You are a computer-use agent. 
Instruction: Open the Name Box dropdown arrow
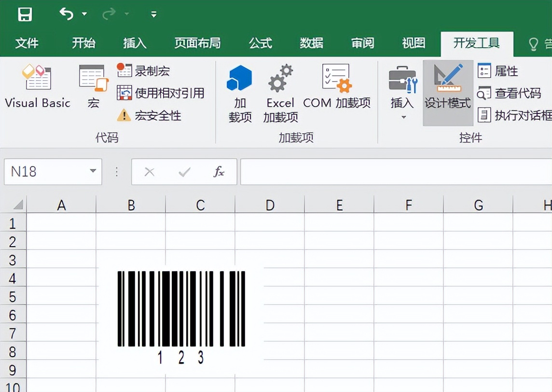(93, 171)
